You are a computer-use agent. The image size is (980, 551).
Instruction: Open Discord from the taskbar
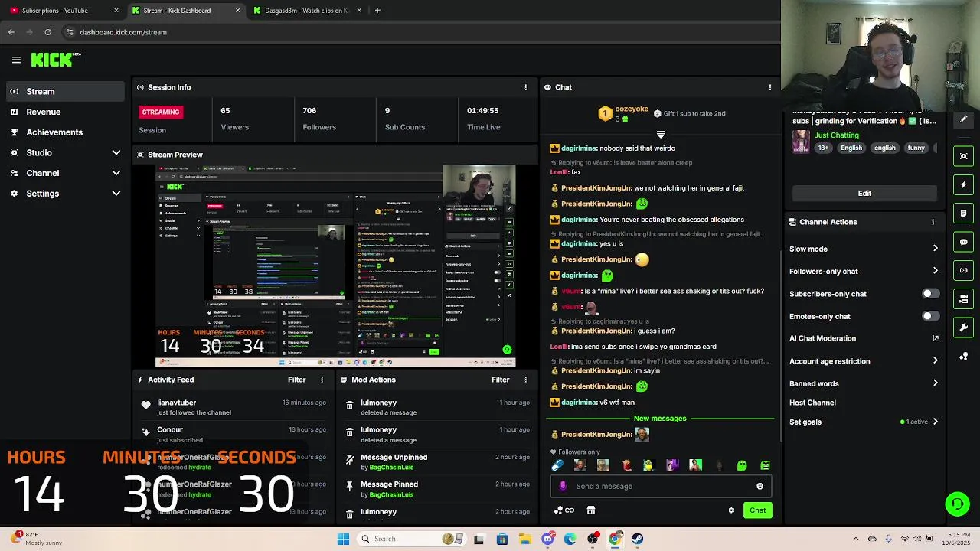[547, 539]
